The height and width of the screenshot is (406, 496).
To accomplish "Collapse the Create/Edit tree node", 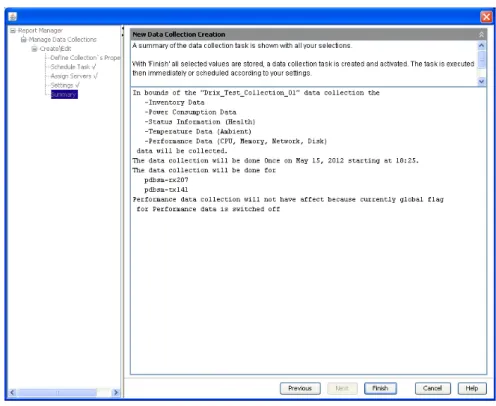I will coord(34,49).
